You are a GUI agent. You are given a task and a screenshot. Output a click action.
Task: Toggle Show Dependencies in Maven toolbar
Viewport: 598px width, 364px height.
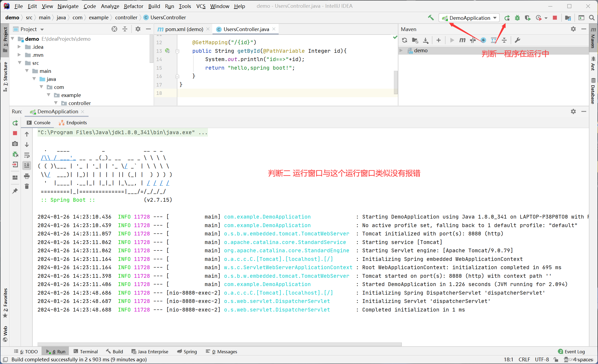pyautogui.click(x=494, y=40)
